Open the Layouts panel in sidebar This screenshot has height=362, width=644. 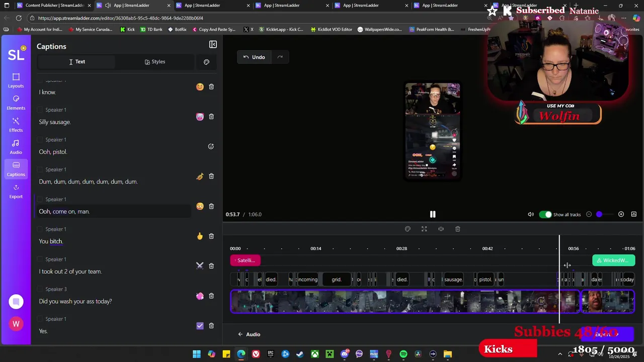click(x=16, y=80)
